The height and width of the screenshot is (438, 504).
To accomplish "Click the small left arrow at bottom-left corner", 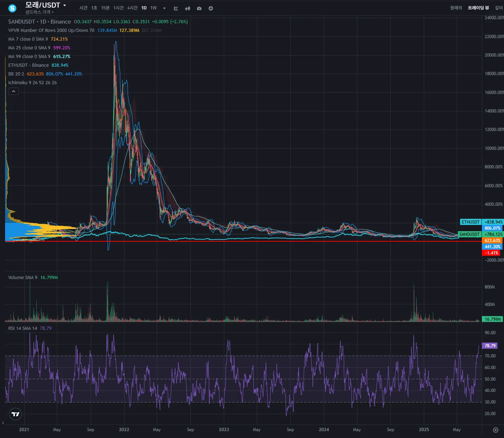I will pos(3,423).
